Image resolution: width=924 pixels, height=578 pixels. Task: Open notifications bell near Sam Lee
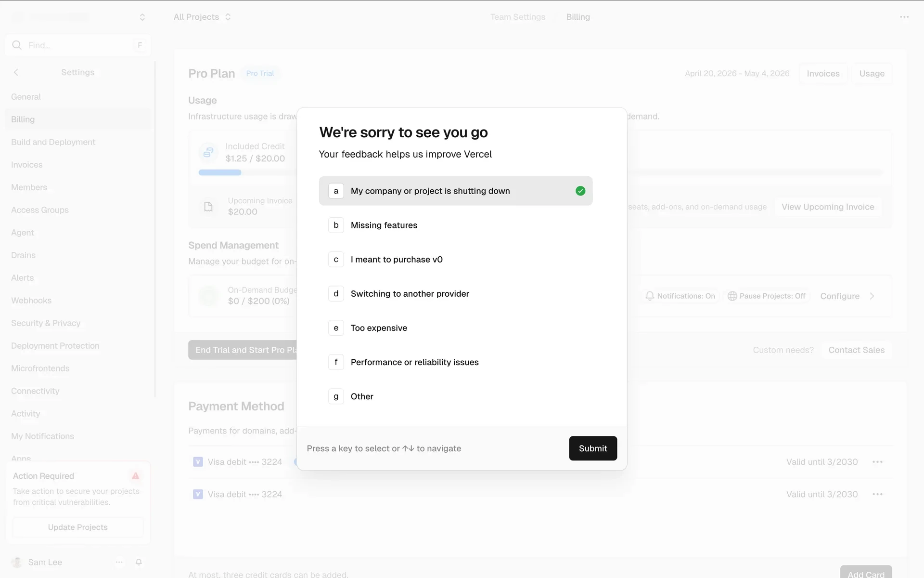(x=139, y=562)
